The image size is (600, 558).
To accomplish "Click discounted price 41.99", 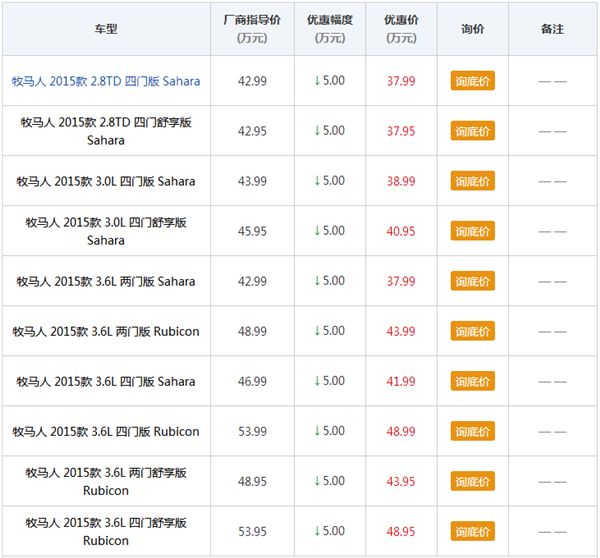I will [401, 382].
